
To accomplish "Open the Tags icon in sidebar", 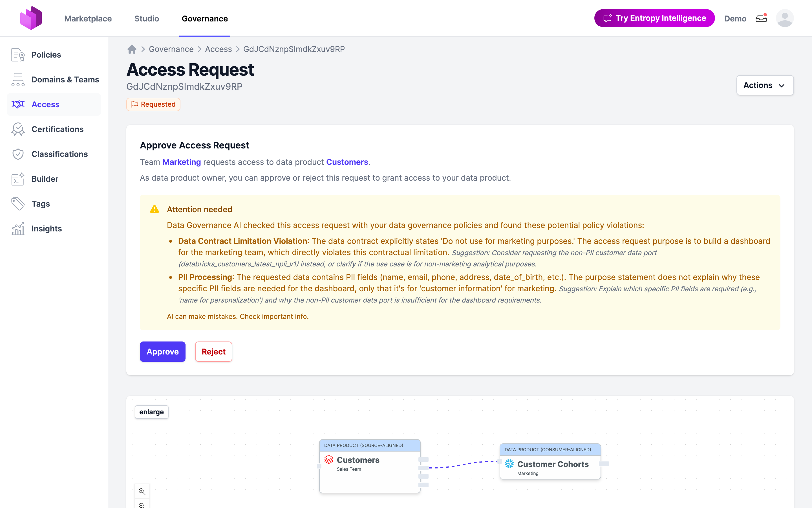I will (x=18, y=204).
